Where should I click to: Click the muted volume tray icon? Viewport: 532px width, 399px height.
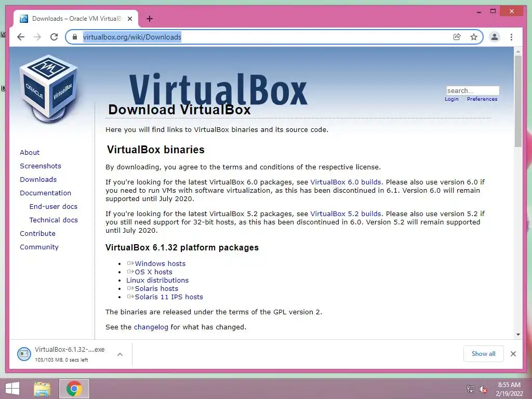(x=483, y=389)
